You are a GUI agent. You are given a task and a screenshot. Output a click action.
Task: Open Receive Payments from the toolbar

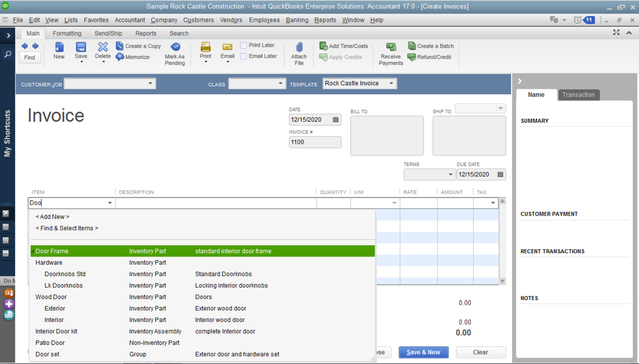pos(391,48)
